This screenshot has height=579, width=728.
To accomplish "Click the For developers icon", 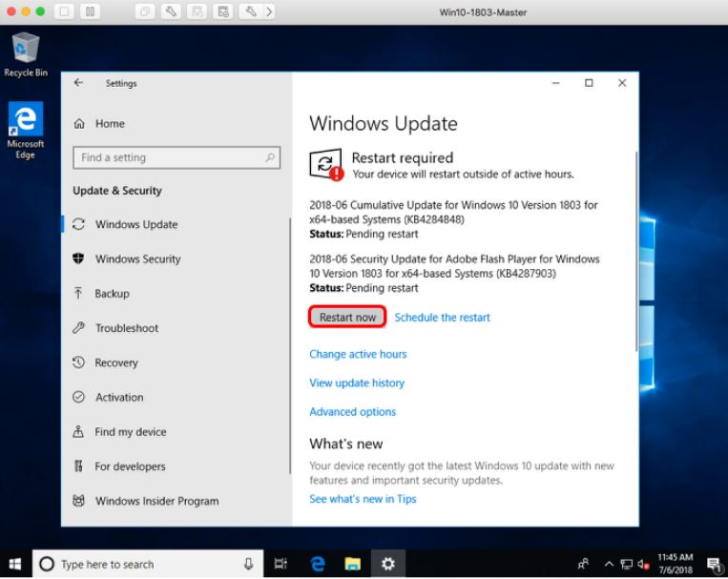I will click(78, 465).
